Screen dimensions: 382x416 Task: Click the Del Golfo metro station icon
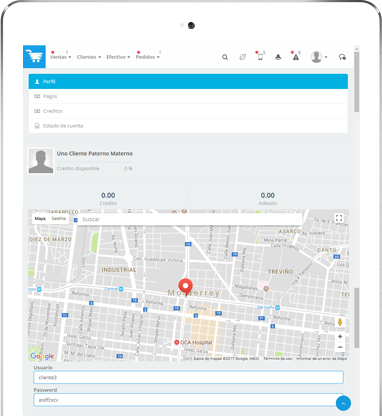pos(277,307)
